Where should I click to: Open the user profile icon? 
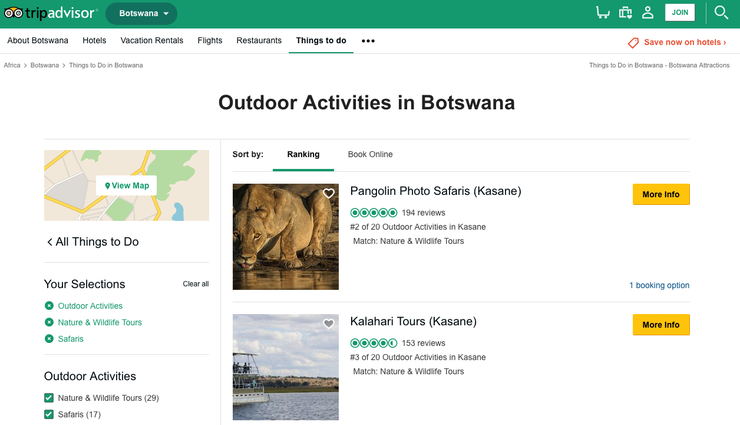648,13
